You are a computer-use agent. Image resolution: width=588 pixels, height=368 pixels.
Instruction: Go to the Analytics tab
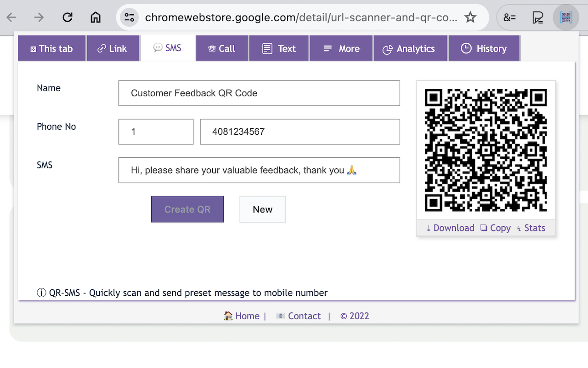click(410, 48)
